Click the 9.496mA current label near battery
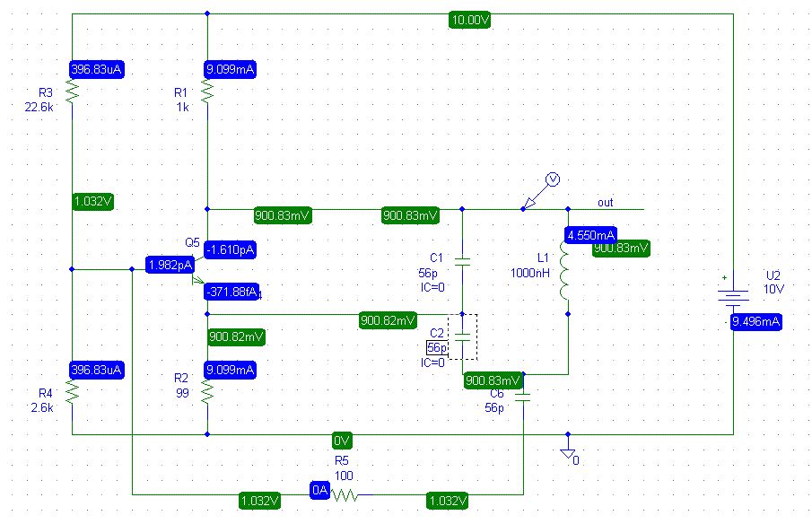The height and width of the screenshot is (524, 812). pos(755,321)
